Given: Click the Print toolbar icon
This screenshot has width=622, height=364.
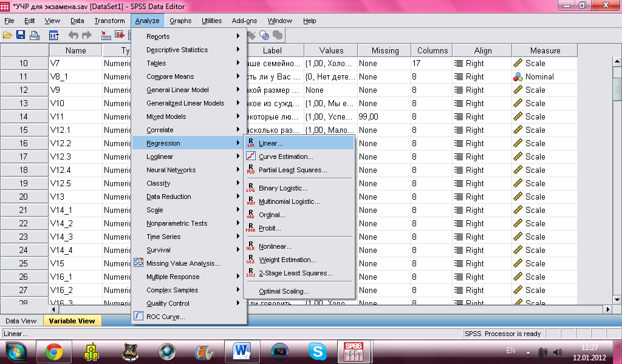Looking at the screenshot, I should [35, 35].
